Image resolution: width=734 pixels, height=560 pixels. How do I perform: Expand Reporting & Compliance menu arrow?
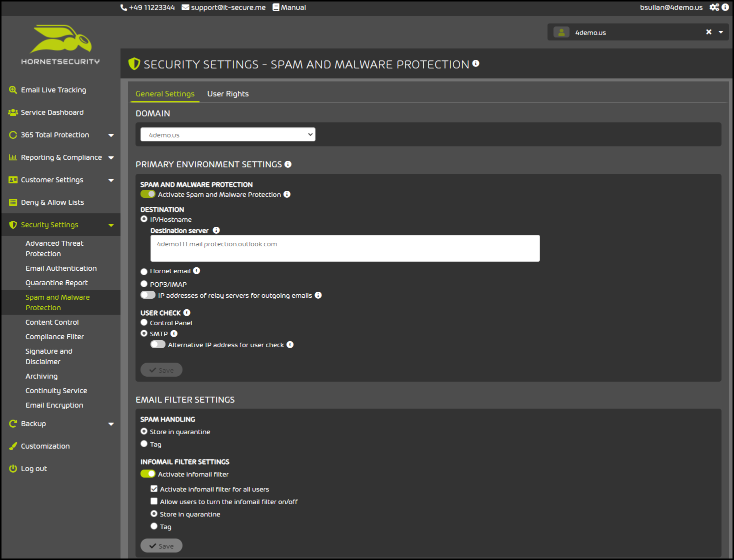111,158
